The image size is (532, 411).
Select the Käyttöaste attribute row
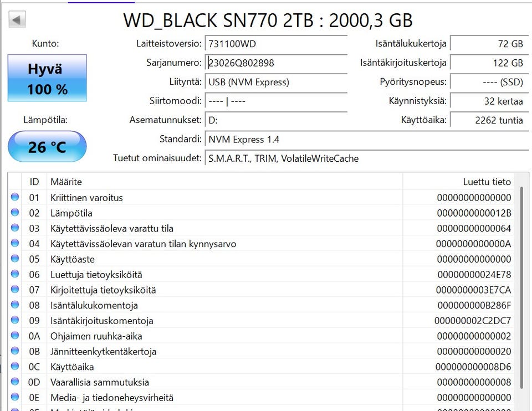coord(261,259)
